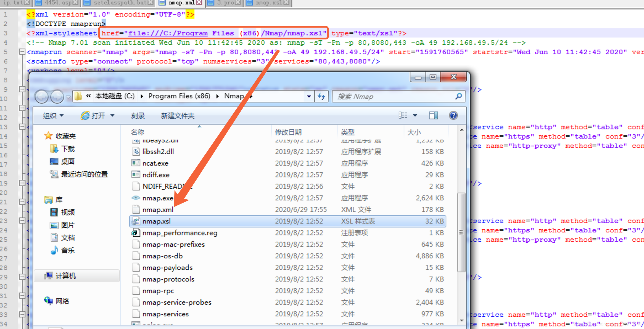
Task: Open the view options dropdown arrow
Action: click(415, 115)
